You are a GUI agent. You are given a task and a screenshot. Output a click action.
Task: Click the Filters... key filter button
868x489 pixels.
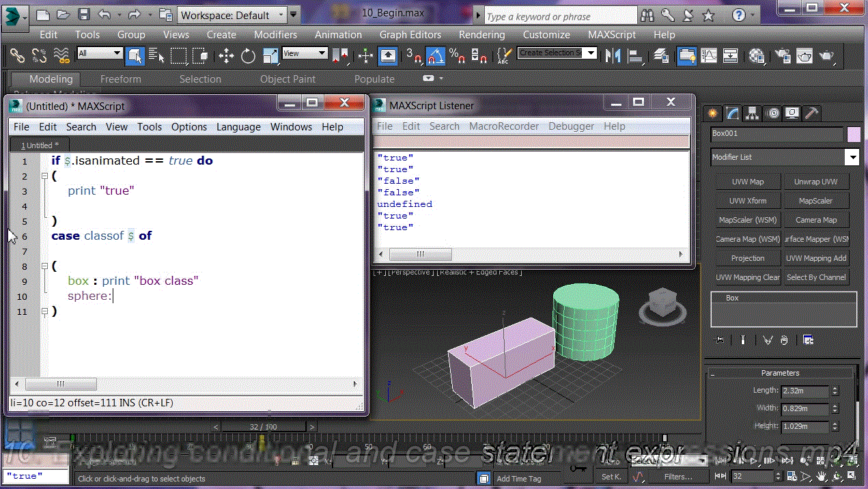pyautogui.click(x=678, y=477)
